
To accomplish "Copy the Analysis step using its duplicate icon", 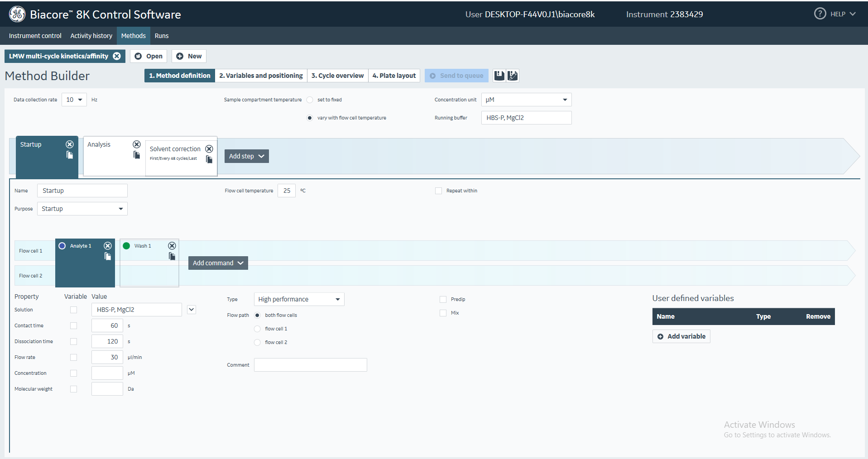I will (x=137, y=155).
